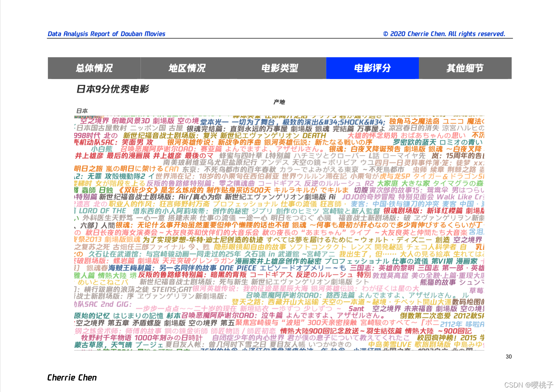Click word cloud entry 钢之炼金术师: 师傅的故事
Screen dimensions: 559x392
point(118,331)
